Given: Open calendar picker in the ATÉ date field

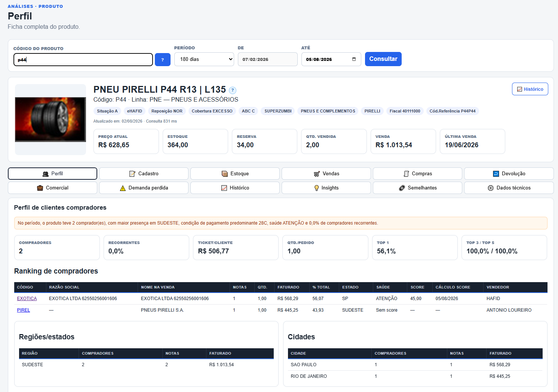Looking at the screenshot, I should click(x=354, y=59).
